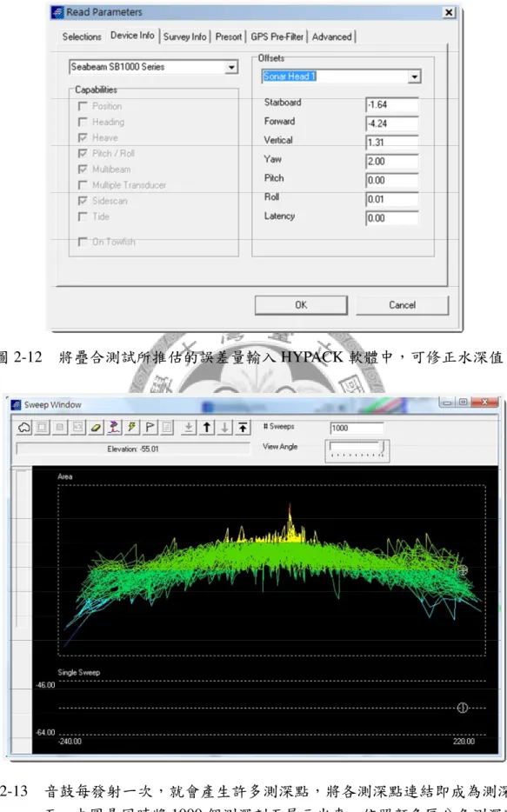Maximize the Sweep Window

point(463,402)
